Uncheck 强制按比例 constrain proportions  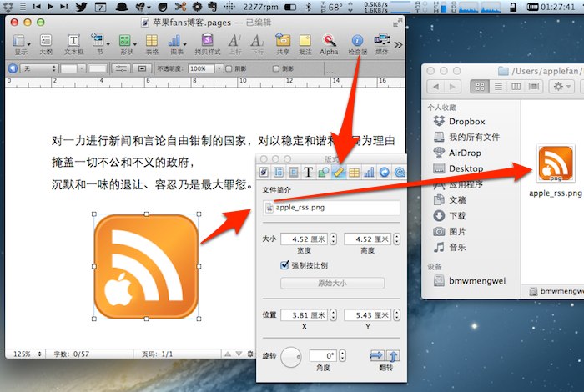(x=284, y=265)
